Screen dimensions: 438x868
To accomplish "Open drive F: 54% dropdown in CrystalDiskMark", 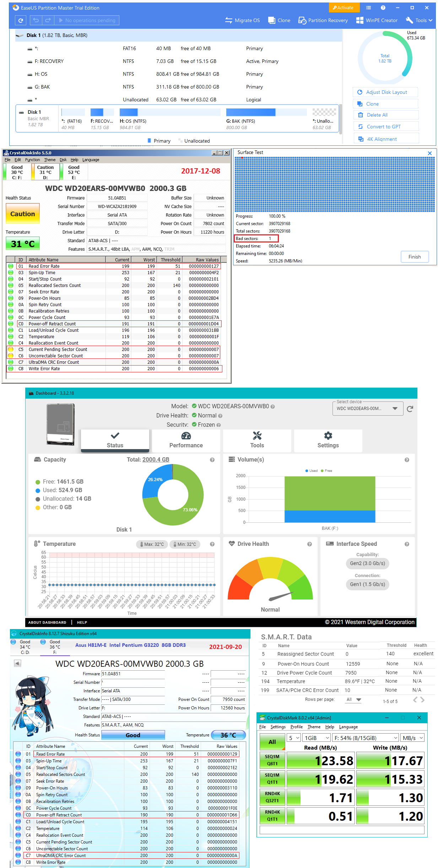I will [x=365, y=738].
